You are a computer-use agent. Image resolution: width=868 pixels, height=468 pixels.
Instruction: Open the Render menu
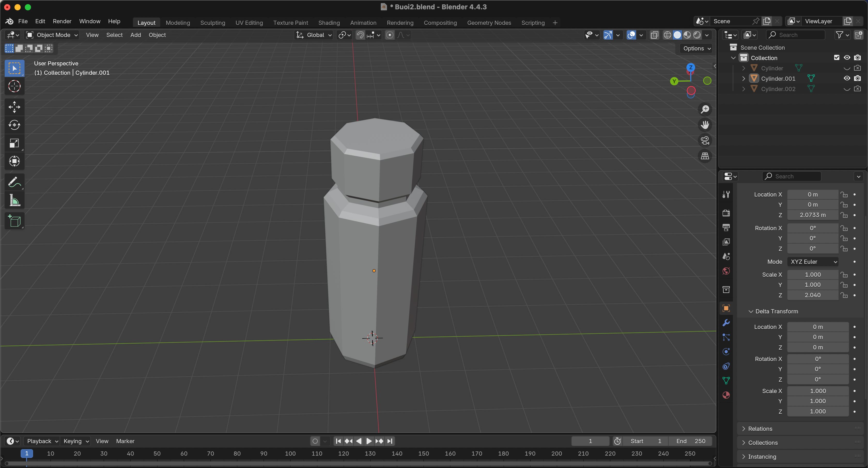pos(62,21)
